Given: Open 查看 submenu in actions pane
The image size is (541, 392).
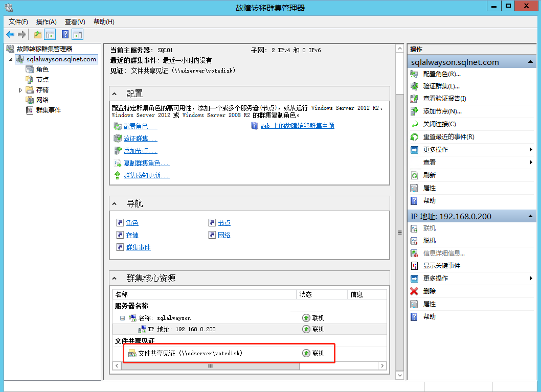Looking at the screenshot, I should [471, 163].
